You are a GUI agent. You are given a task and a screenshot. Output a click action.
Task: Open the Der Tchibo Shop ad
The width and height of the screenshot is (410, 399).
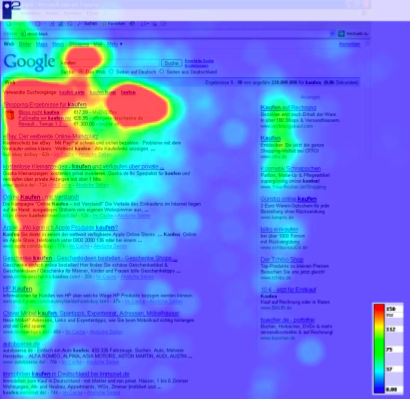pyautogui.click(x=282, y=259)
